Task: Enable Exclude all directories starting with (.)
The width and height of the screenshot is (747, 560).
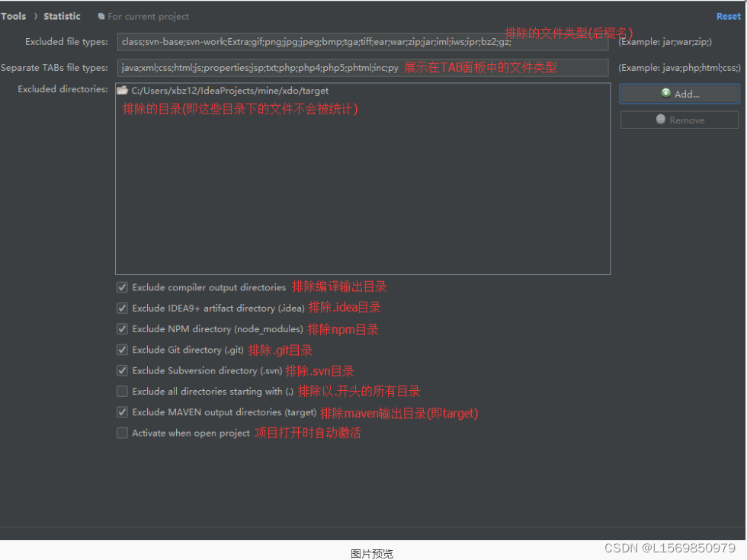Action: coord(123,392)
